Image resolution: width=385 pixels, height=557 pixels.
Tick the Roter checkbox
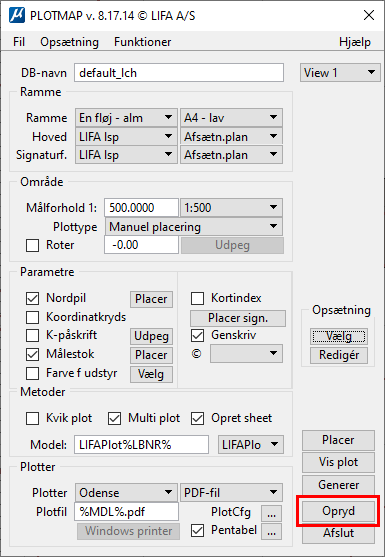point(33,245)
